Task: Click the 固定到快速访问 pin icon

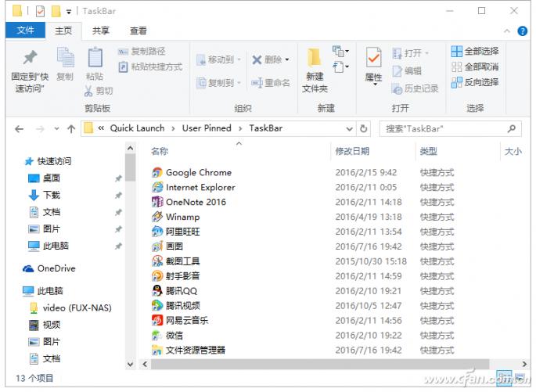Action: pyautogui.click(x=30, y=59)
